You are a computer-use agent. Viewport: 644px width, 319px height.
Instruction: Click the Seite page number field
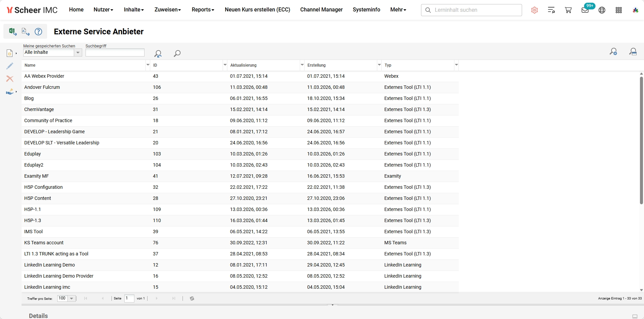tap(129, 298)
